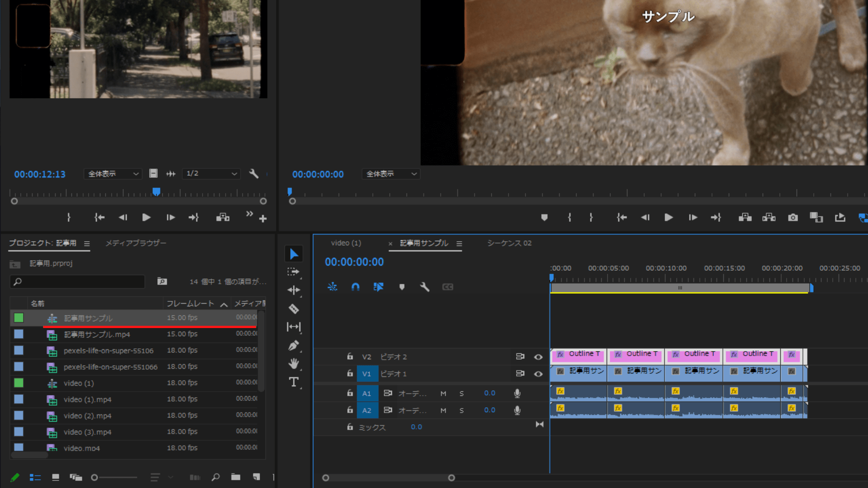868x488 pixels.
Task: Sort by フレームレート column header
Action: click(190, 304)
